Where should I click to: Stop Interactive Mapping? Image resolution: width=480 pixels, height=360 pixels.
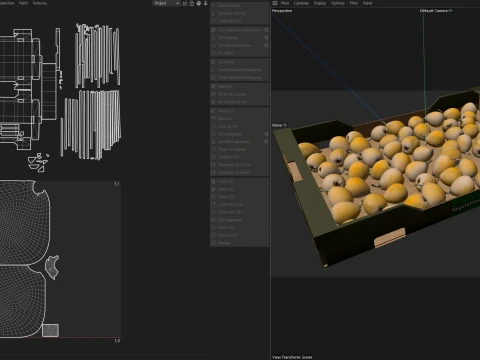click(x=240, y=77)
